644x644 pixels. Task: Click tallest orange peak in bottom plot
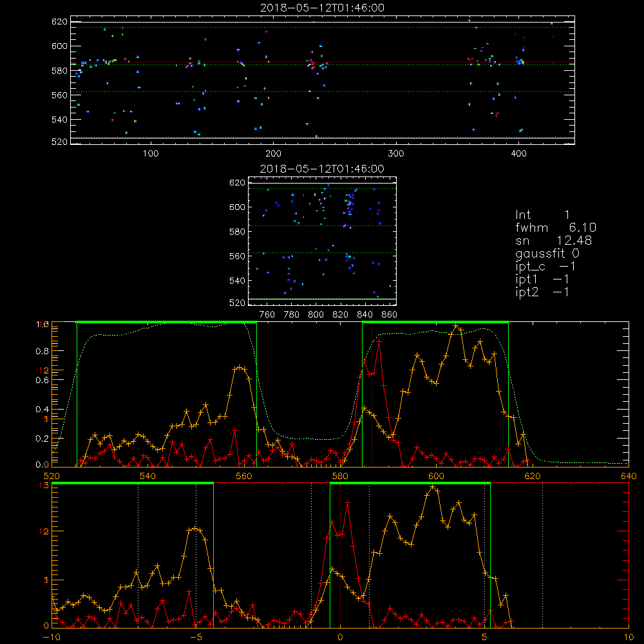click(432, 487)
